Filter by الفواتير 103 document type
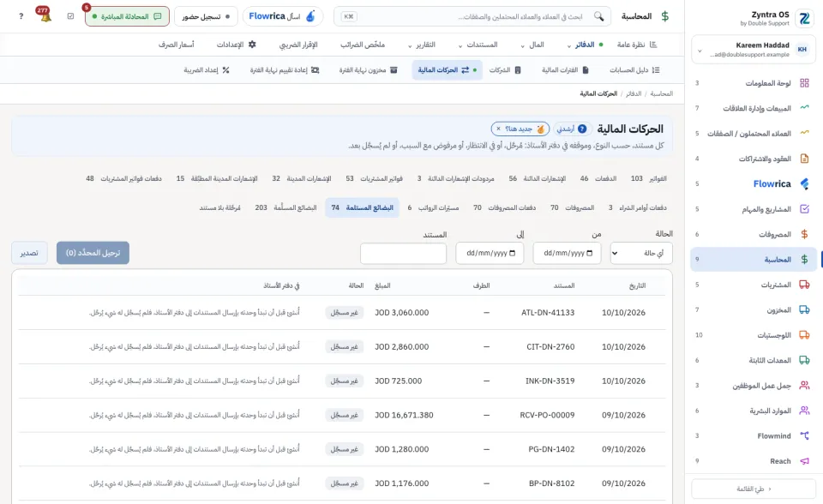This screenshot has height=504, width=823. click(649, 178)
